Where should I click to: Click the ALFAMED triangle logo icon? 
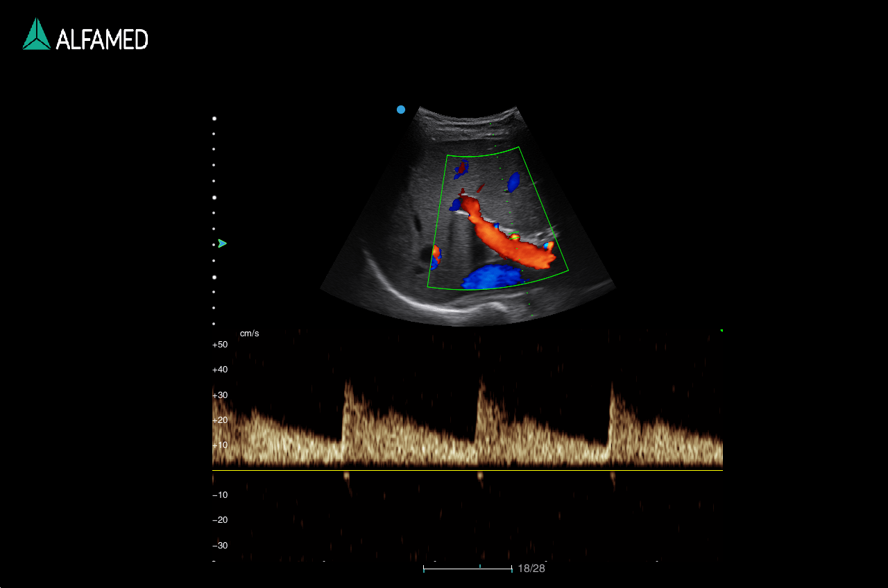click(36, 35)
